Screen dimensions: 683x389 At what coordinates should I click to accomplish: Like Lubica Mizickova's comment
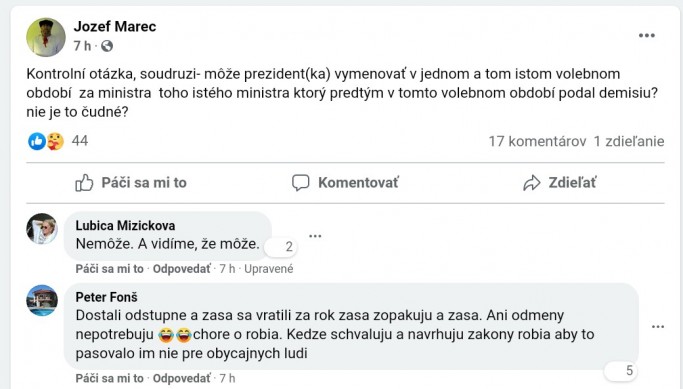109,269
